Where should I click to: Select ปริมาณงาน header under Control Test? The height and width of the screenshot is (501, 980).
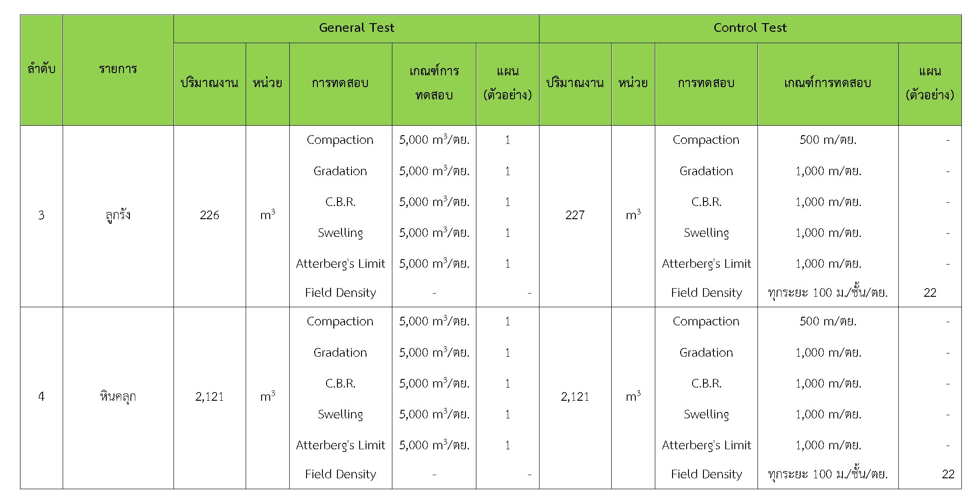[x=575, y=83]
